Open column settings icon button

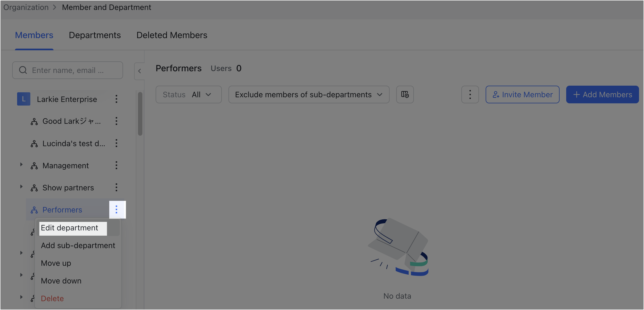[405, 94]
